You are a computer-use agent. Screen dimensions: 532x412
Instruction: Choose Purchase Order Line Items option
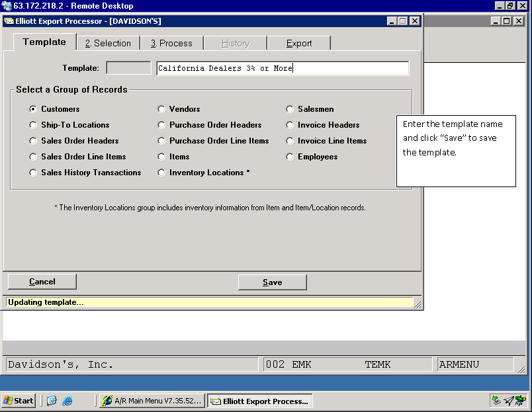click(161, 141)
